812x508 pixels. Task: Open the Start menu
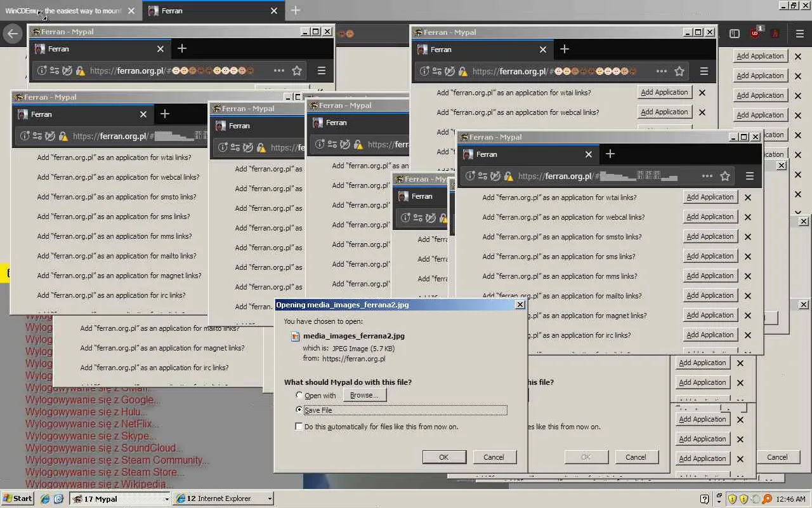(x=18, y=498)
